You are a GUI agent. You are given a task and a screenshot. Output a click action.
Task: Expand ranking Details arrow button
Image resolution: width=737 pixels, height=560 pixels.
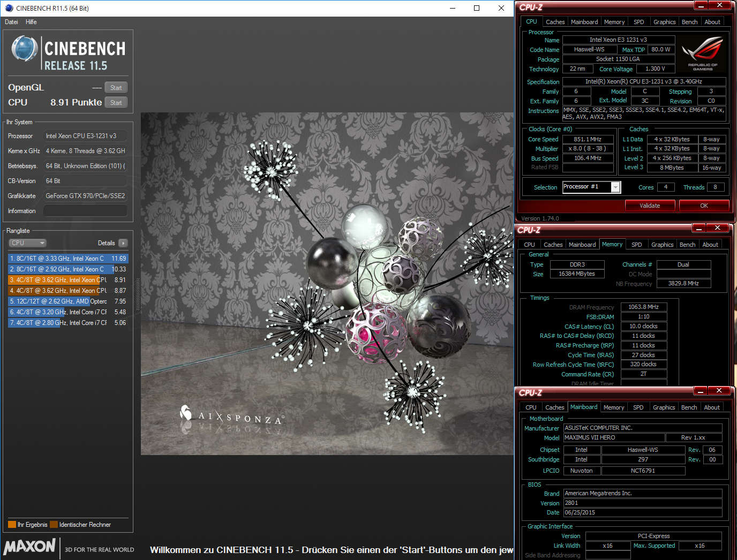[123, 243]
